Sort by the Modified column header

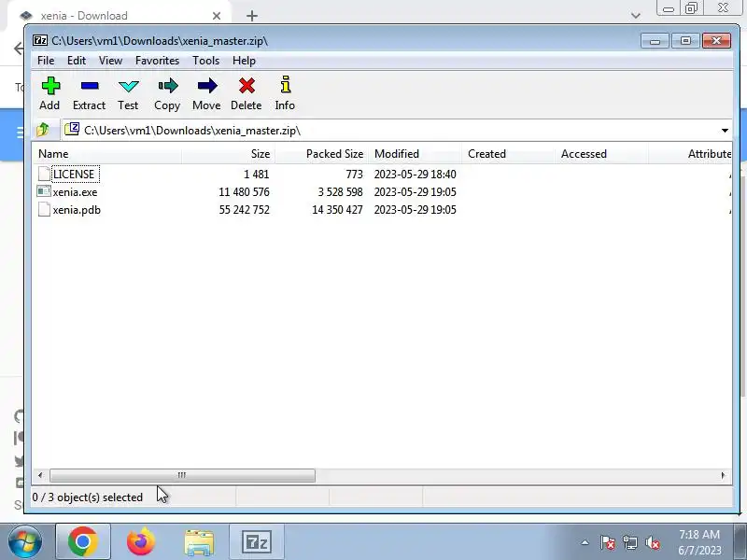(x=415, y=153)
